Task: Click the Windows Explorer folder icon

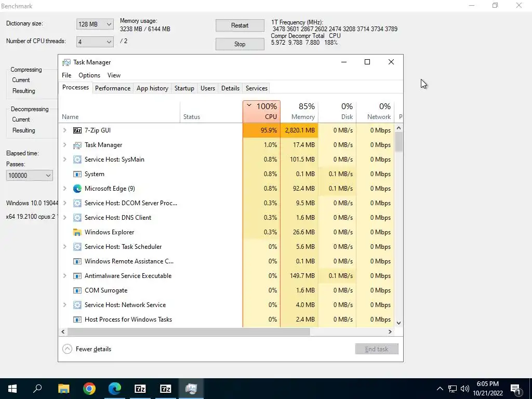Action: [x=77, y=232]
